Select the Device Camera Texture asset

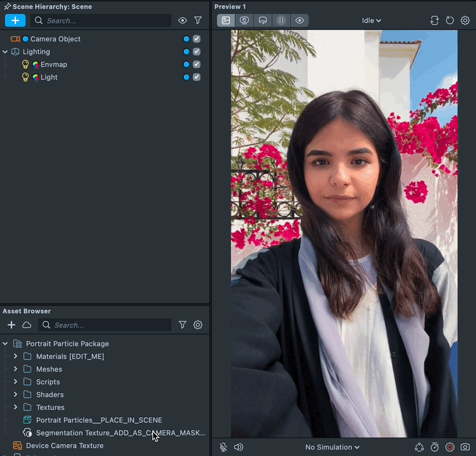pyautogui.click(x=64, y=446)
